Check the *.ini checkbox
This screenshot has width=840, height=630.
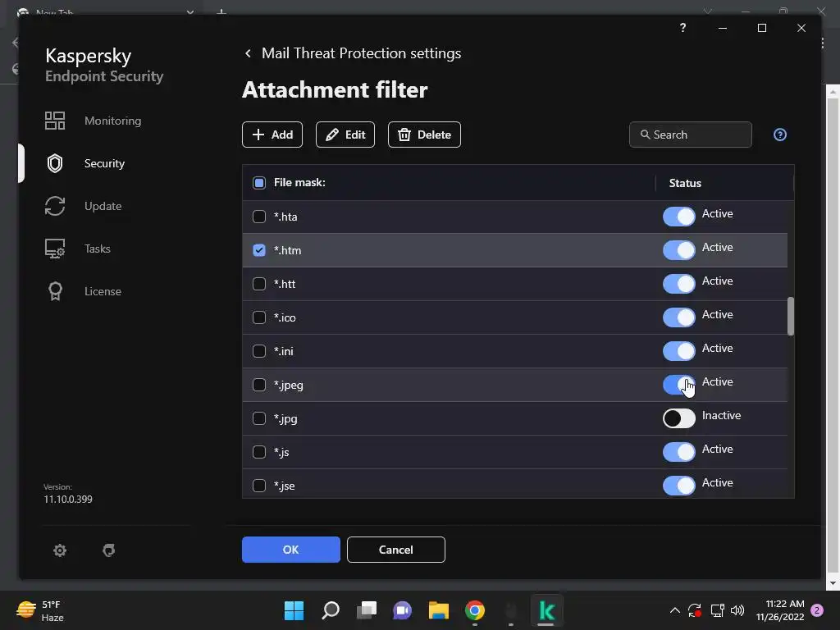point(259,351)
